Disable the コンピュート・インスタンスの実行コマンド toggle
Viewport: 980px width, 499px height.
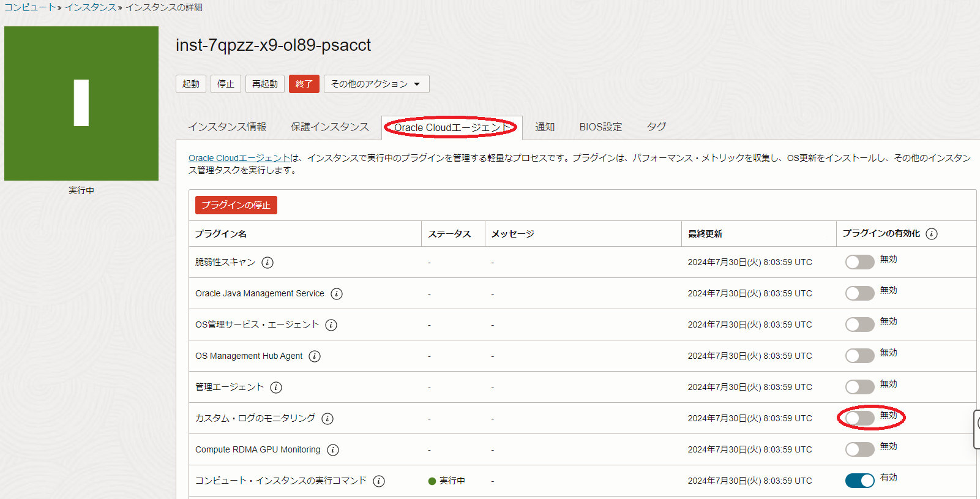click(859, 481)
